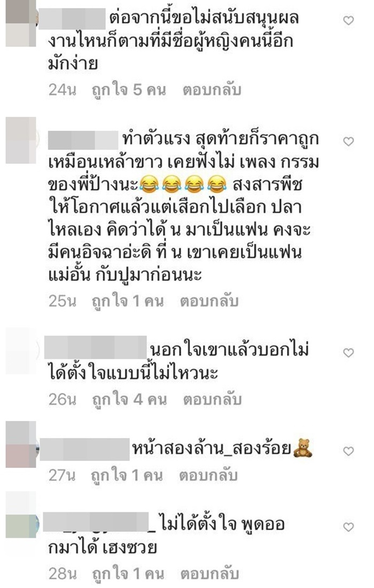View the 5 likes on the first comment
Screen dimensions: 374x588
pos(129,90)
